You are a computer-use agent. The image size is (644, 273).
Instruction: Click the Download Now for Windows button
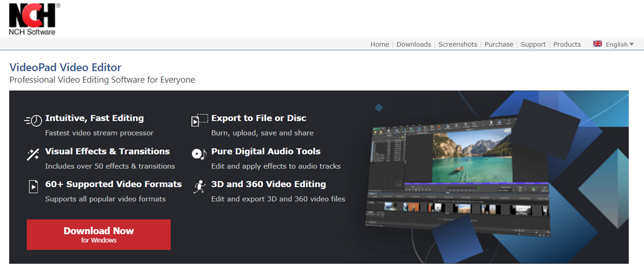pyautogui.click(x=99, y=235)
